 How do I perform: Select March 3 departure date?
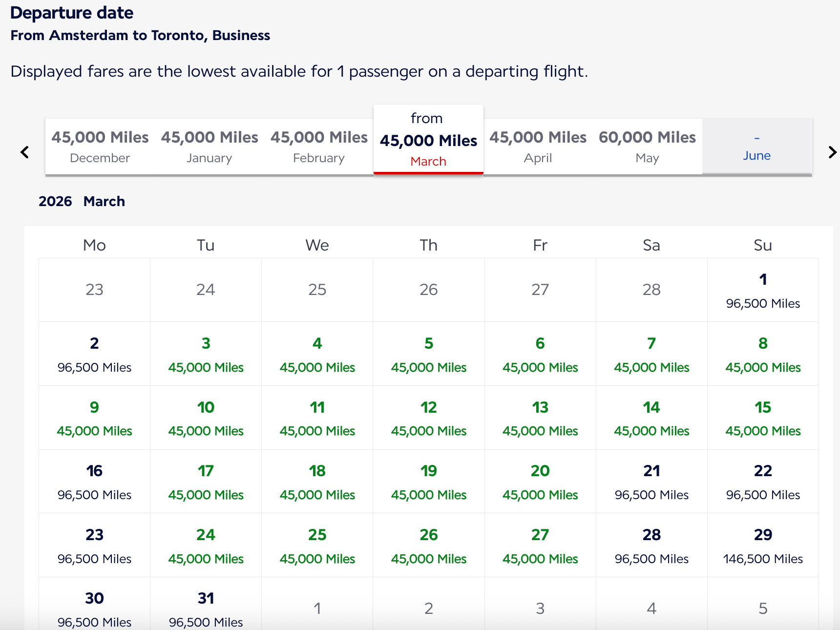[206, 354]
